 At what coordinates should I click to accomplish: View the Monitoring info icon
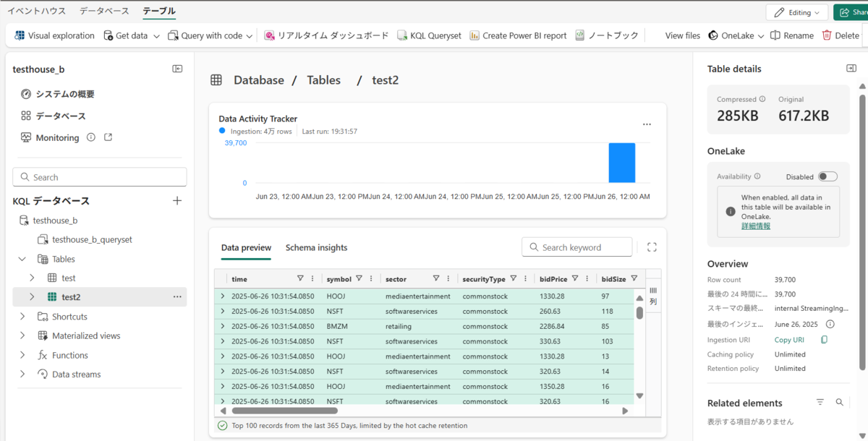pyautogui.click(x=91, y=137)
